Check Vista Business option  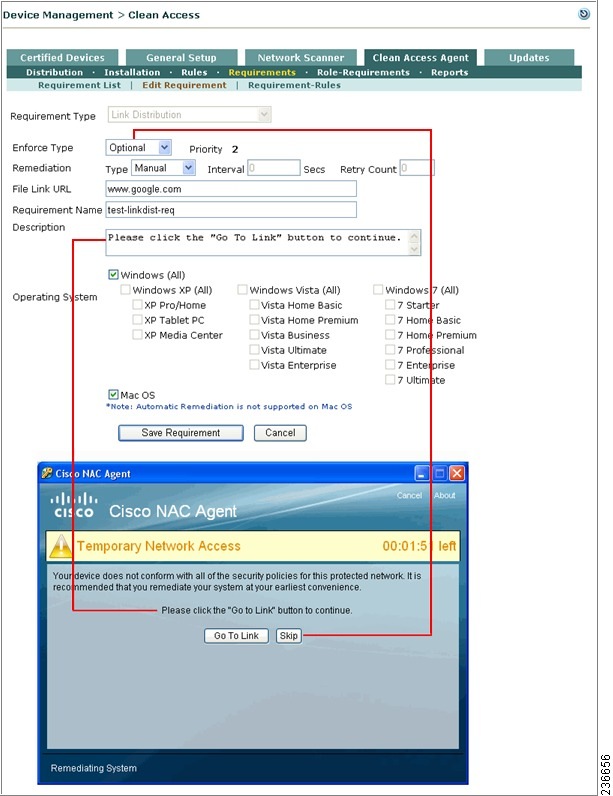(254, 335)
